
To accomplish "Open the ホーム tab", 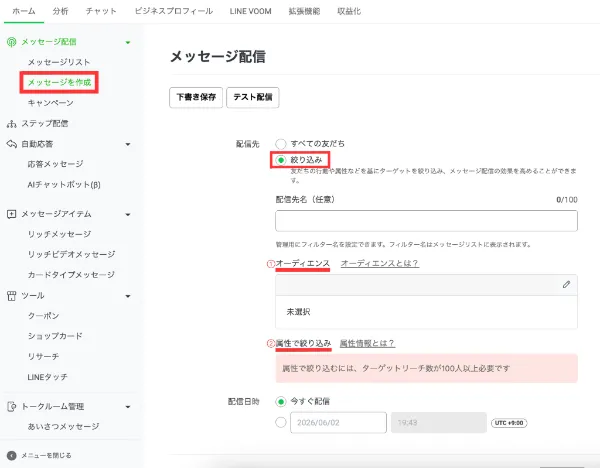I will coord(24,11).
